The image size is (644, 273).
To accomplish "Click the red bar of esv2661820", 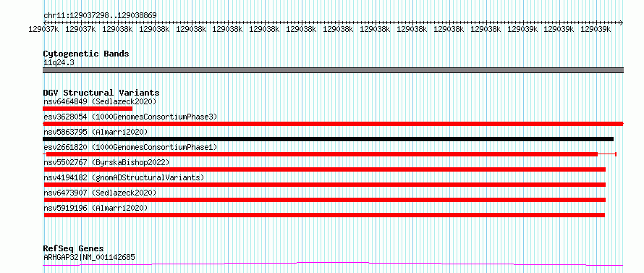I will pos(322,154).
